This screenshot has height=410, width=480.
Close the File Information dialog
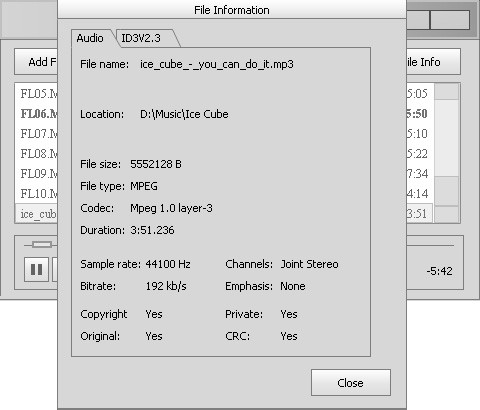[x=351, y=382]
